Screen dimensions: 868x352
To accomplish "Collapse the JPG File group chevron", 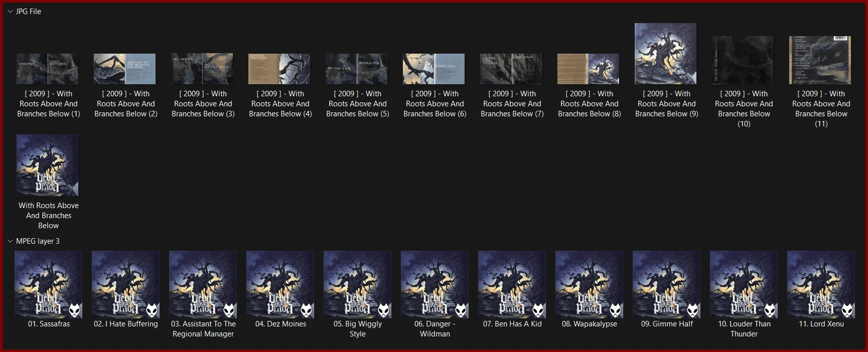I will pos(10,12).
